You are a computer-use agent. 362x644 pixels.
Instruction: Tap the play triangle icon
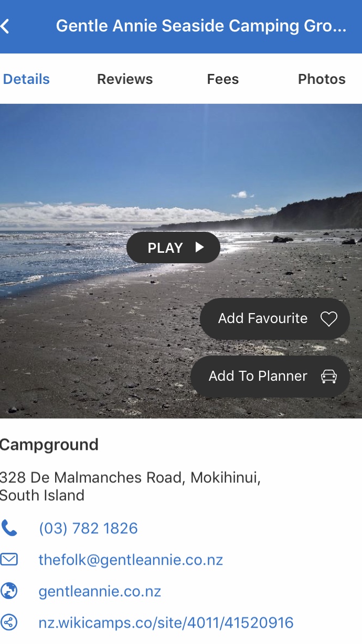point(199,248)
